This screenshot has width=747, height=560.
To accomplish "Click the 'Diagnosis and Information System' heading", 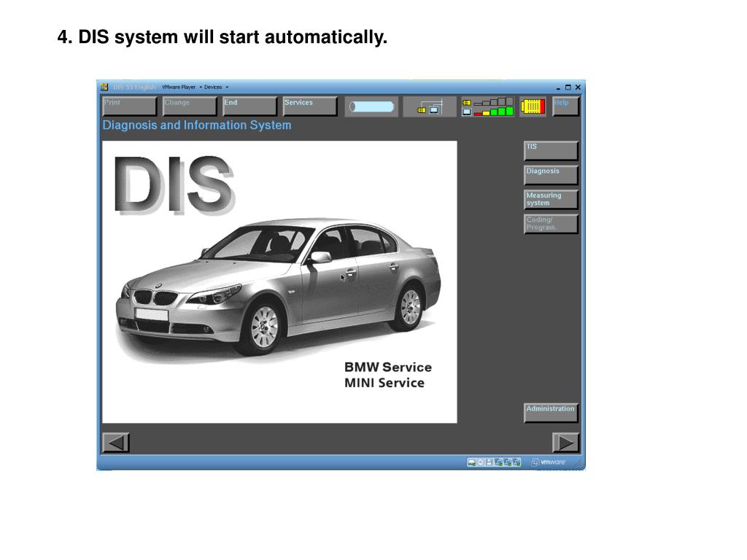I will click(x=197, y=125).
